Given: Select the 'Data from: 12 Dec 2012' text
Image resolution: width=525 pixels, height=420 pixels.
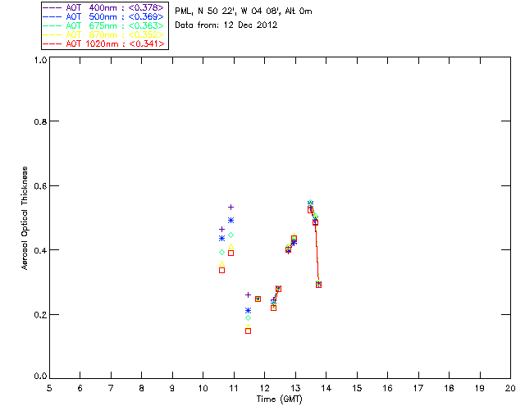Looking at the screenshot, I should coord(226,25).
